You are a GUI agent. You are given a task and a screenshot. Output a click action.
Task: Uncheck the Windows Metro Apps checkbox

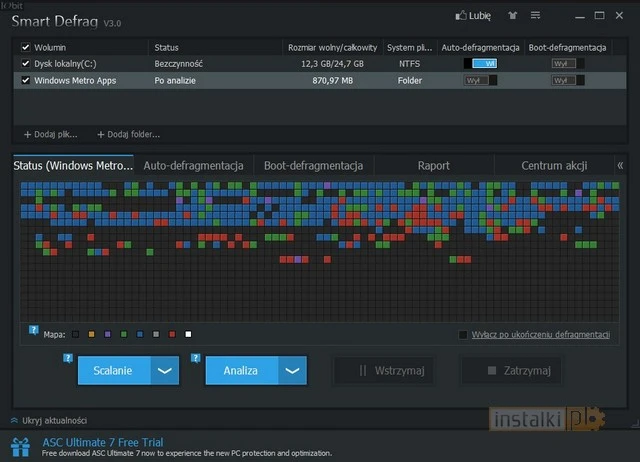26,80
